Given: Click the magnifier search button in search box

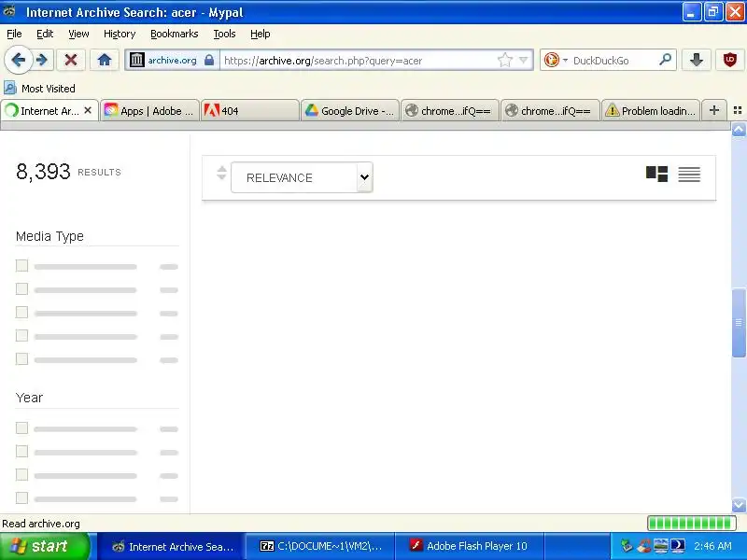Looking at the screenshot, I should pos(666,60).
